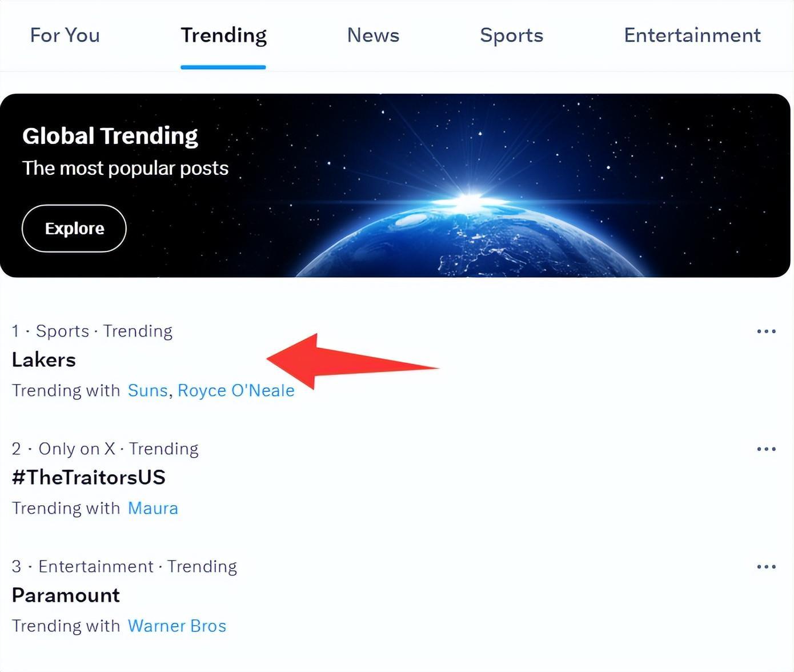This screenshot has height=672, width=794.
Task: Switch to the Entertainment tab
Action: coord(692,35)
